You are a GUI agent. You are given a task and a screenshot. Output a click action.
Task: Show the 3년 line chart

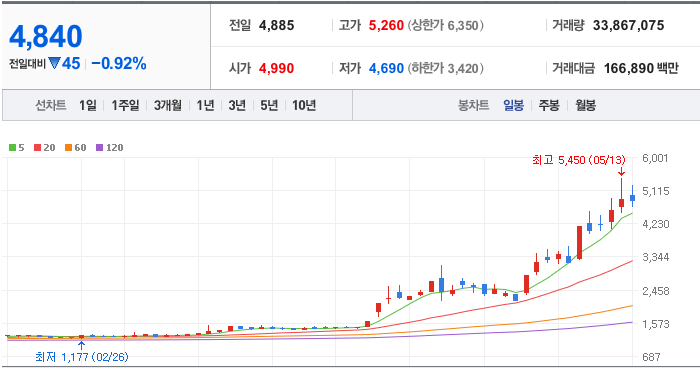237,105
